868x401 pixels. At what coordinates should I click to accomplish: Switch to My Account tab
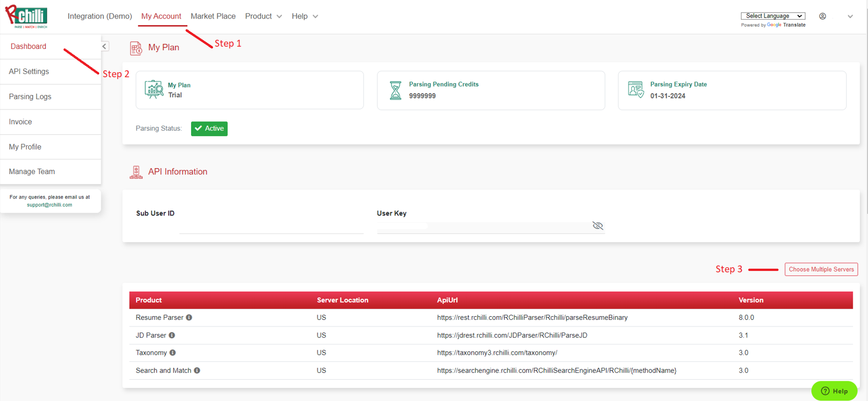[x=161, y=16]
